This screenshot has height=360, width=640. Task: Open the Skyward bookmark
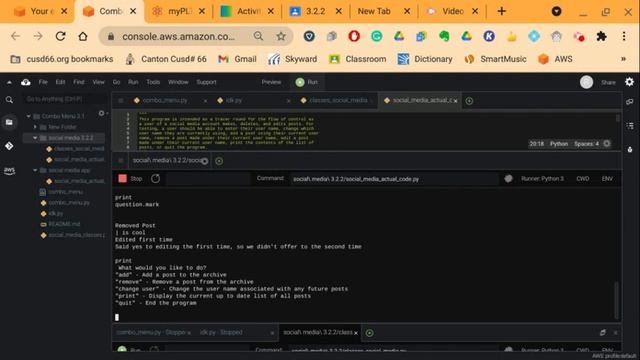[293, 59]
